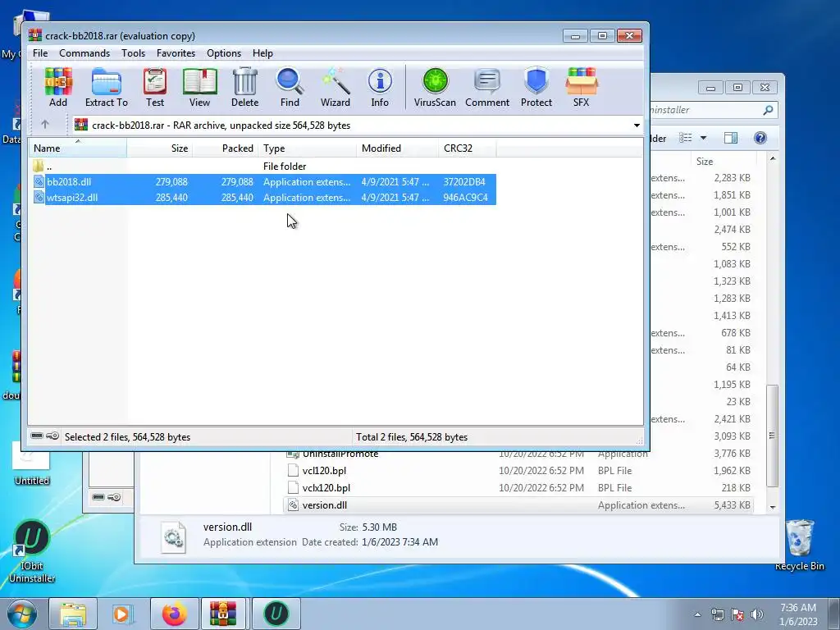The image size is (840, 630).
Task: Show hidden tray icons arrow
Action: [x=697, y=614]
